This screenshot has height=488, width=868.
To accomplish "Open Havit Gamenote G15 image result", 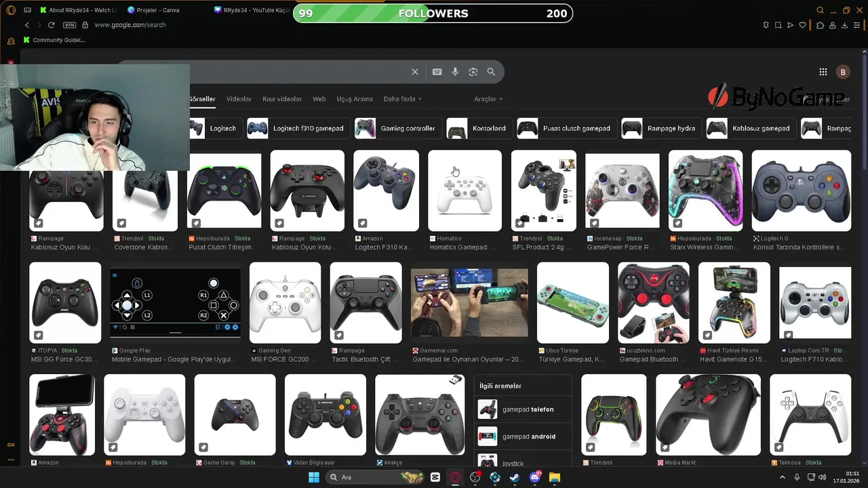I will 734,302.
